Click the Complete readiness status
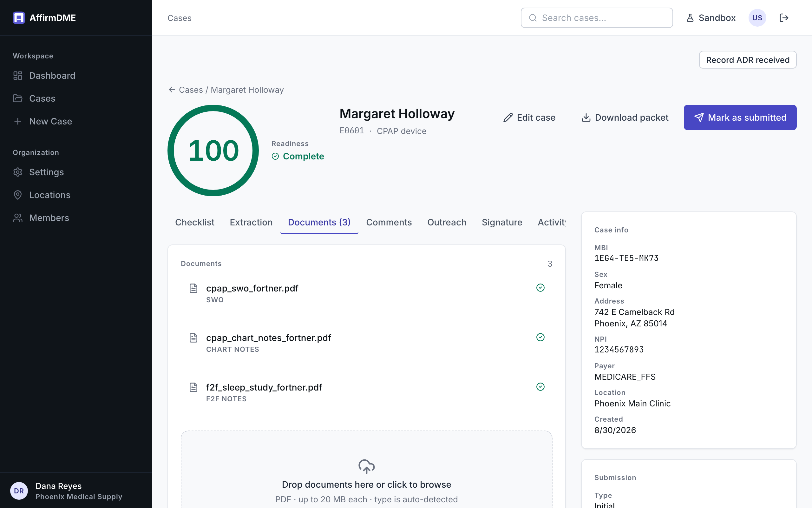The image size is (812, 508). [298, 156]
